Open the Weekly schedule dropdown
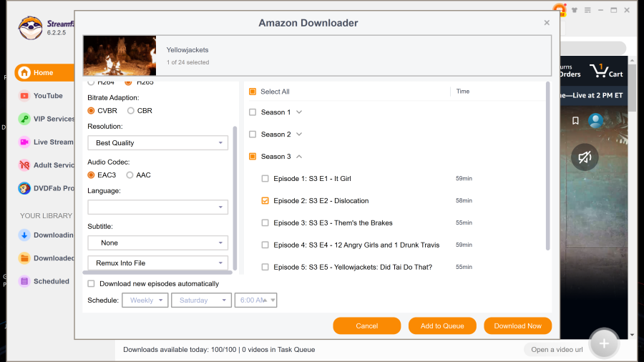This screenshot has width=644, height=362. [x=145, y=300]
